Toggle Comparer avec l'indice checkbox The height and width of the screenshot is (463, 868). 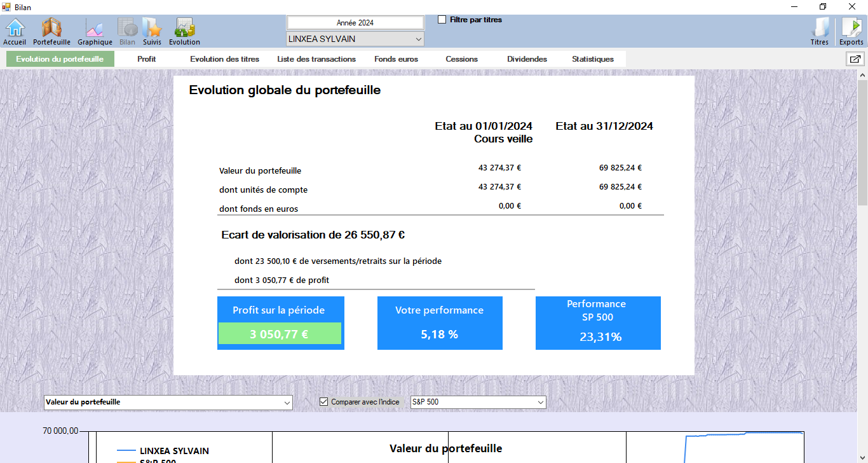[x=324, y=402]
